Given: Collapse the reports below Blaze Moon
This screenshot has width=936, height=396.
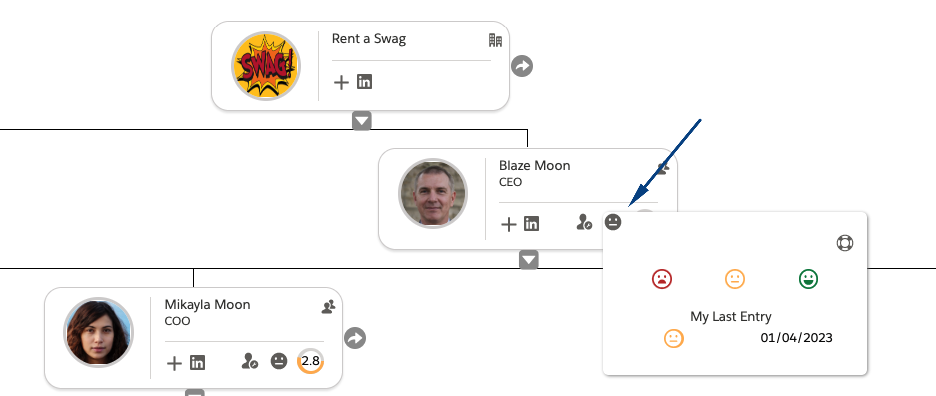Looking at the screenshot, I should [x=529, y=260].
